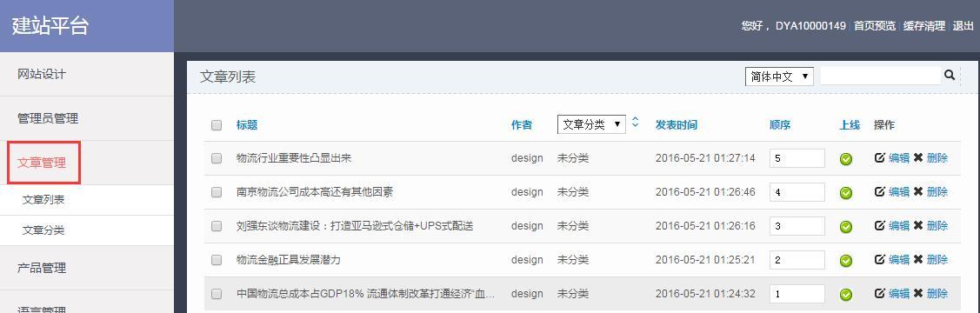Check the box for 南京物流公司成本高还有其他因素
This screenshot has width=980, height=313.
click(217, 192)
